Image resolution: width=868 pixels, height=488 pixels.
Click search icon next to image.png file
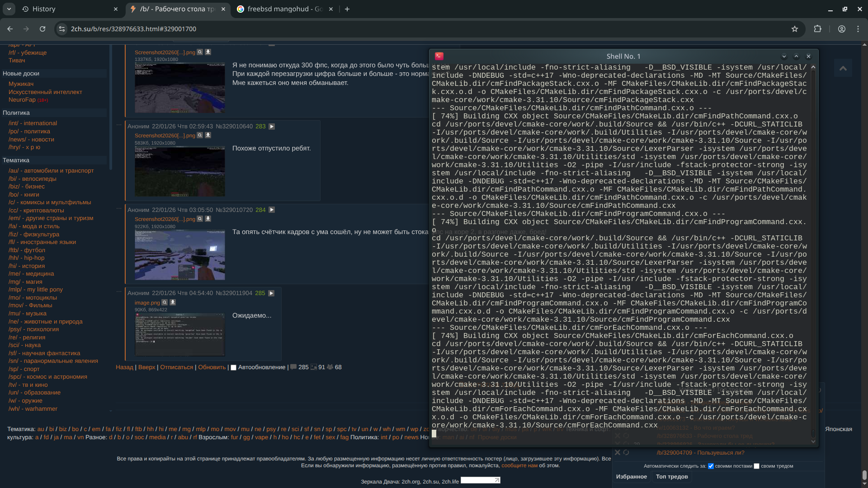(x=165, y=302)
